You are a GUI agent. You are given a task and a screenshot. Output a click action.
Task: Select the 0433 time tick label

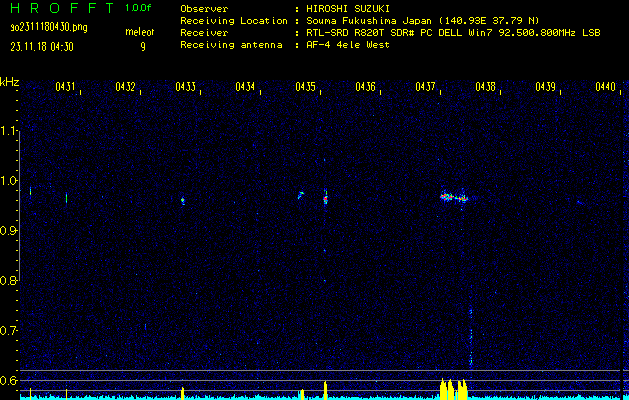tap(185, 87)
